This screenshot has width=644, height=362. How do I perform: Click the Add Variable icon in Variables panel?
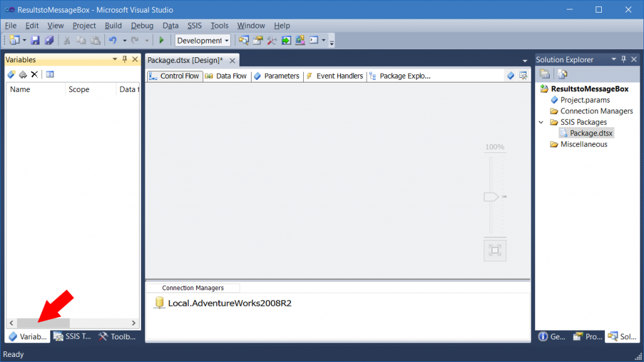click(11, 74)
